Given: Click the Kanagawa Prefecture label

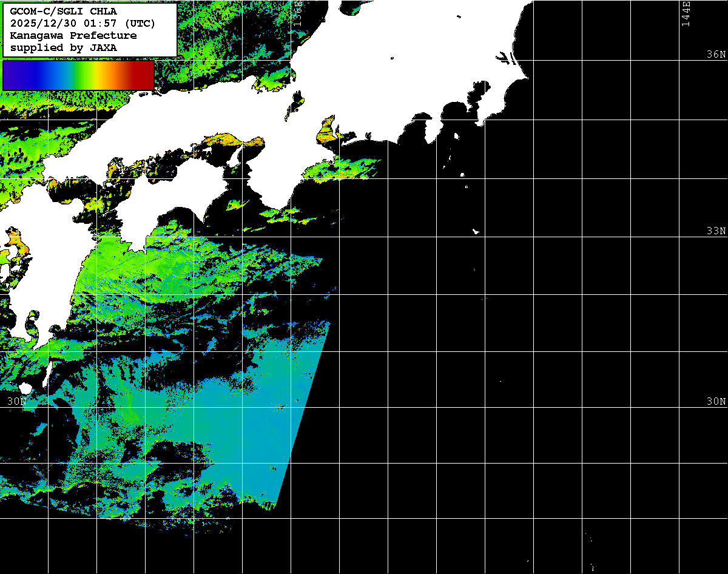Looking at the screenshot, I should tap(73, 35).
